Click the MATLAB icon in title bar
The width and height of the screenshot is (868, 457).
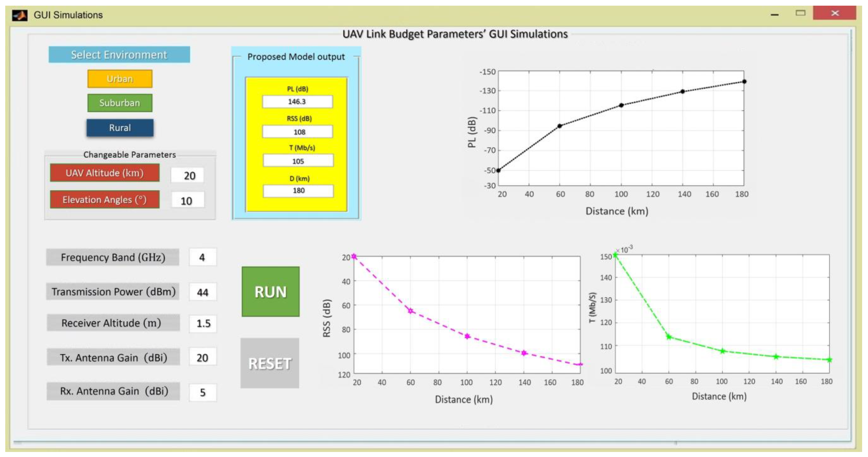[20, 15]
